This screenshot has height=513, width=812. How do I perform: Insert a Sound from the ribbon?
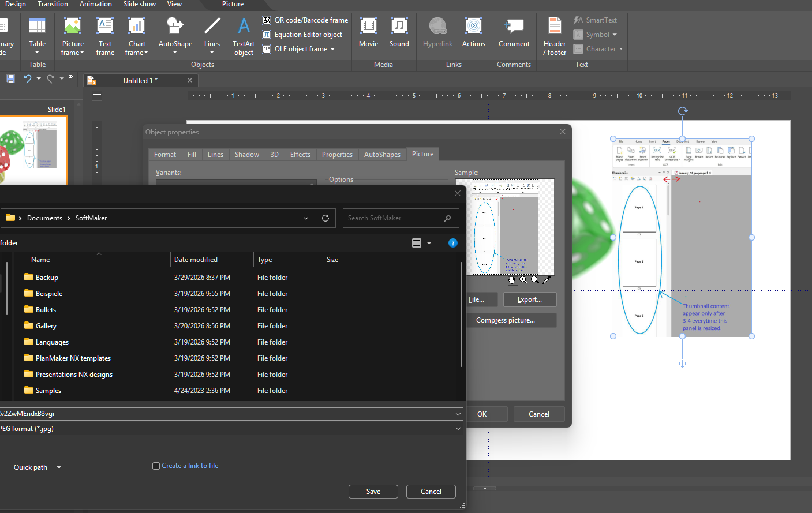click(399, 33)
